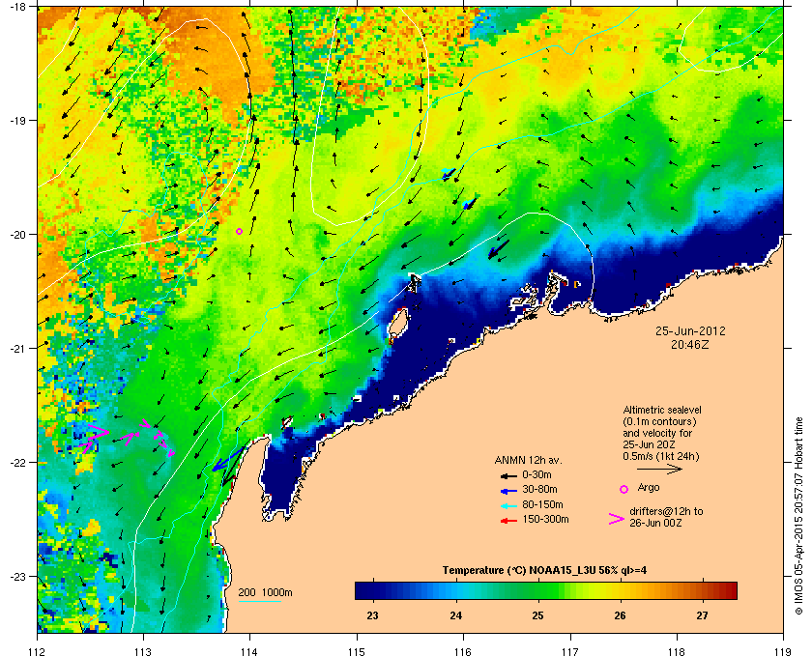812x657 pixels.
Task: Click the latitude axis label -22
Action: [x=17, y=462]
